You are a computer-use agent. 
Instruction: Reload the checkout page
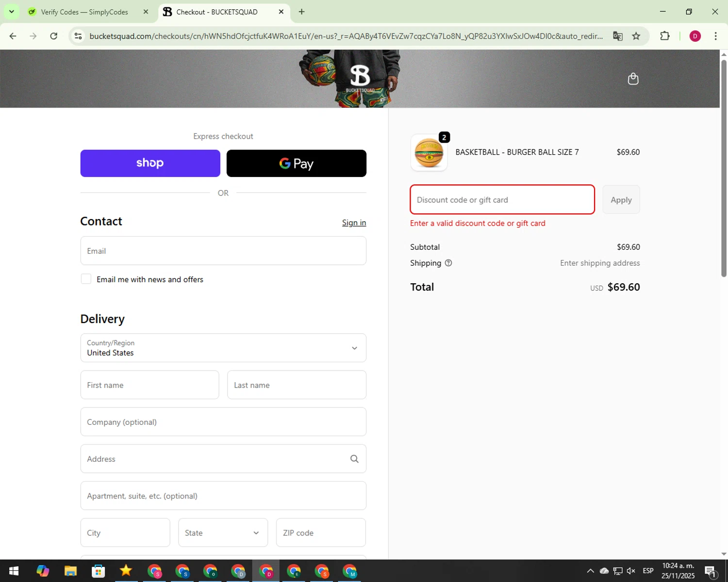tap(53, 36)
